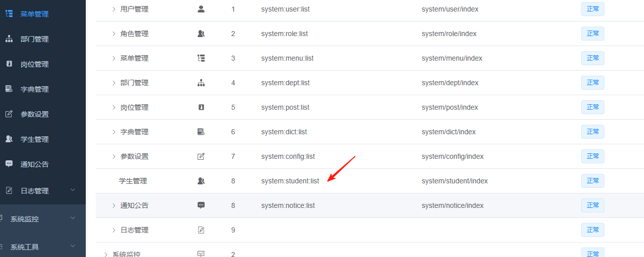Click the role icon in 角色管理 row
Screen dimensions: 644x257
pyautogui.click(x=201, y=34)
